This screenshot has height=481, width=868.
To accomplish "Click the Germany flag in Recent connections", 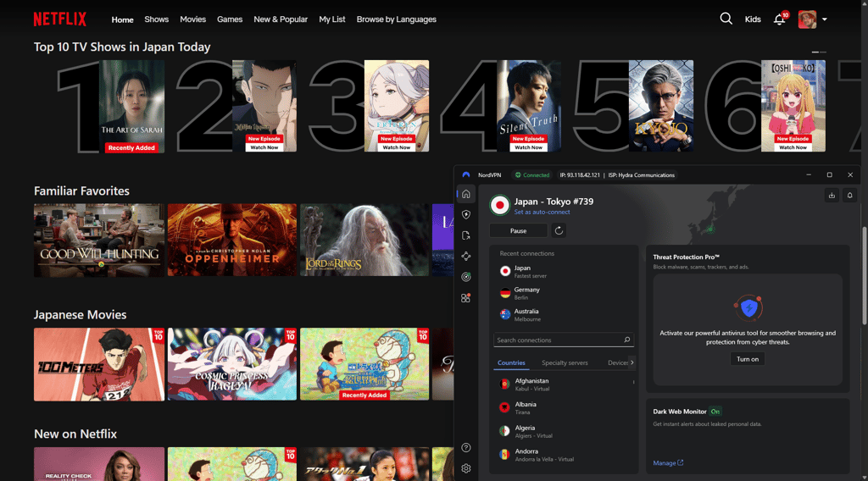I will [505, 293].
